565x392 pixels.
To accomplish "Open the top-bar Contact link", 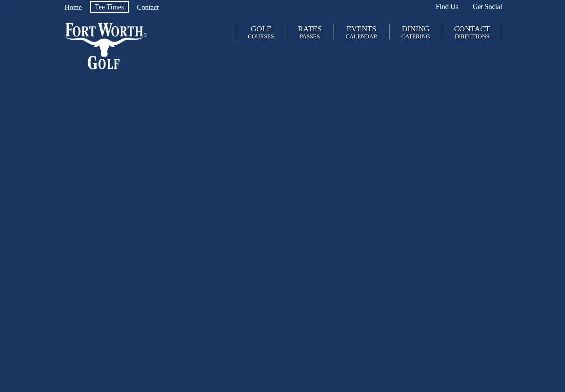I will (148, 7).
